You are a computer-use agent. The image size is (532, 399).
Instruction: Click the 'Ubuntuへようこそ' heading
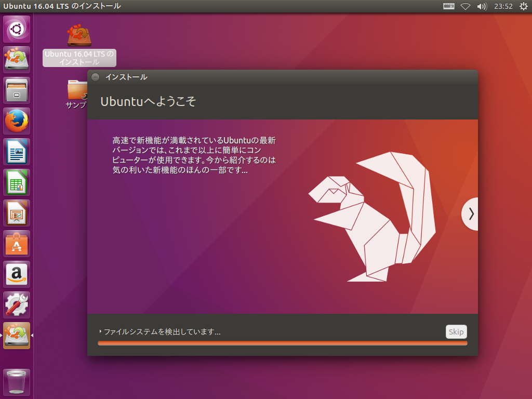(x=148, y=101)
